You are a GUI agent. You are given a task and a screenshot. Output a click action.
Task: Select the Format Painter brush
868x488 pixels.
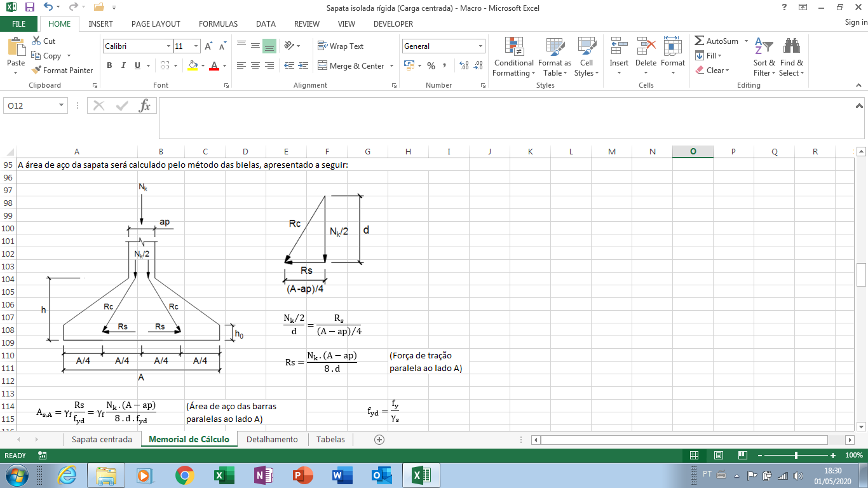click(x=62, y=71)
